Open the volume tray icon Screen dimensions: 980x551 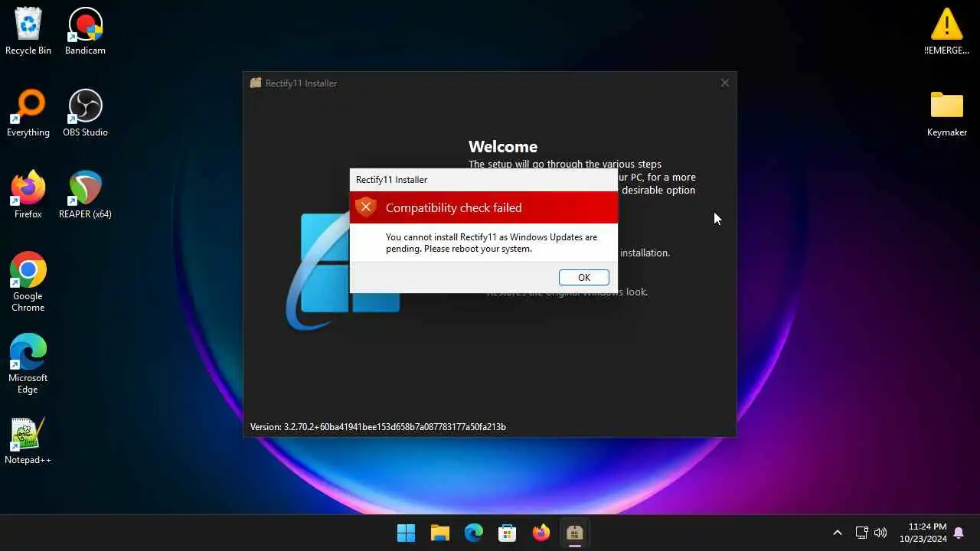tap(880, 533)
